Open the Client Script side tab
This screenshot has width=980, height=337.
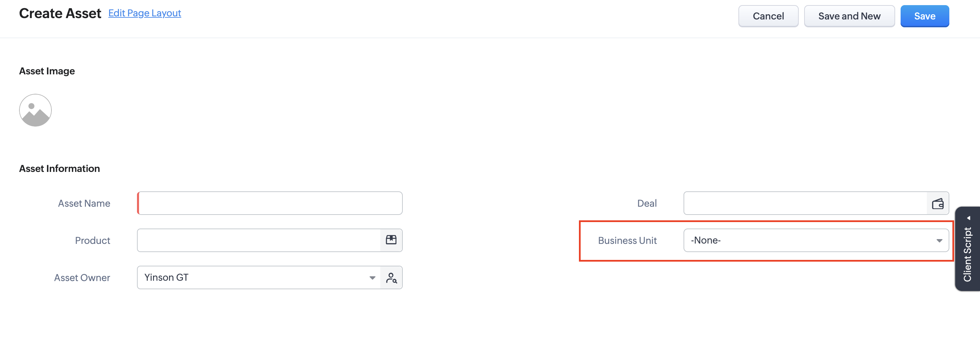pos(967,249)
